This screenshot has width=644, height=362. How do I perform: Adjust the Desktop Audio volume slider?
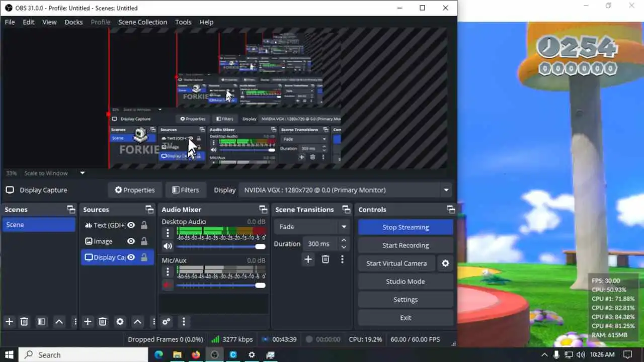pos(221,246)
